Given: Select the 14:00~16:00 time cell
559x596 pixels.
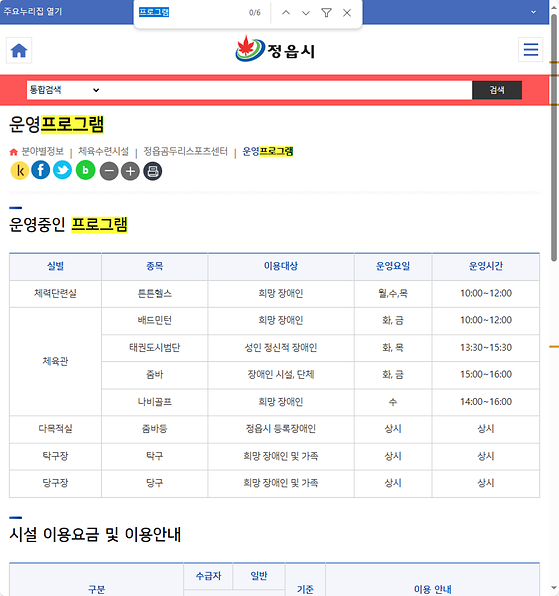Looking at the screenshot, I should coord(486,402).
